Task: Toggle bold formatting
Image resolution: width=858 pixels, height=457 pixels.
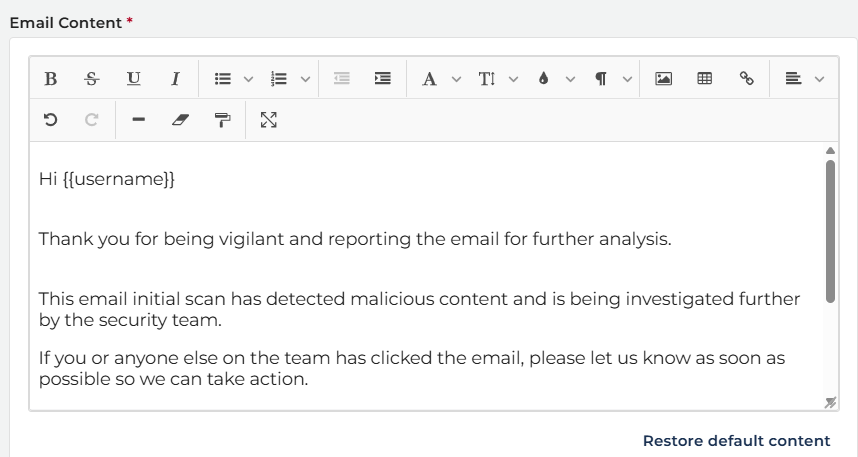Action: [x=51, y=79]
